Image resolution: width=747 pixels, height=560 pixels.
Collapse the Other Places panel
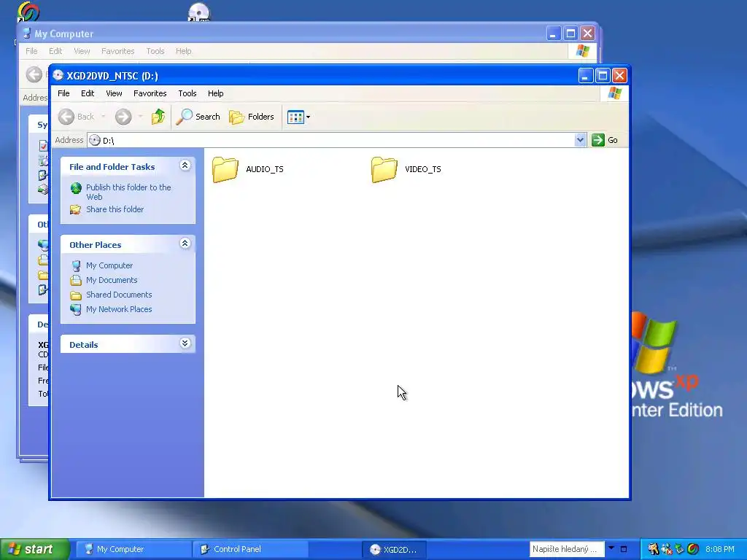click(x=185, y=244)
